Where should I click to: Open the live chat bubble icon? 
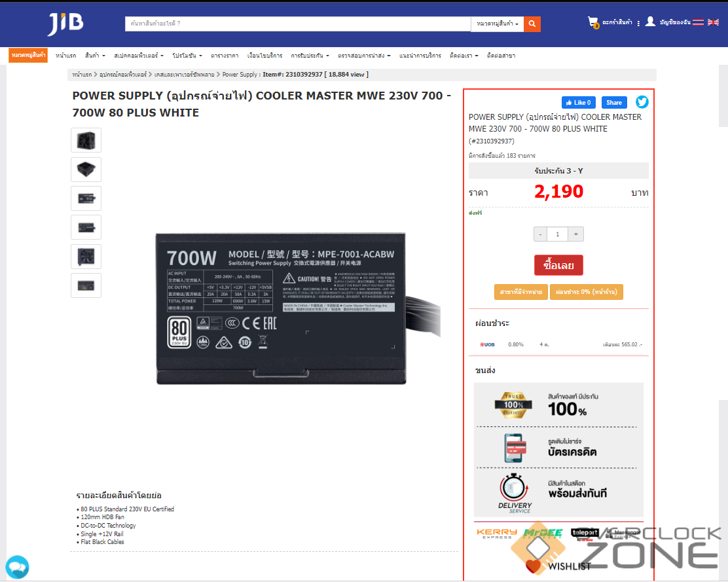pos(17,567)
